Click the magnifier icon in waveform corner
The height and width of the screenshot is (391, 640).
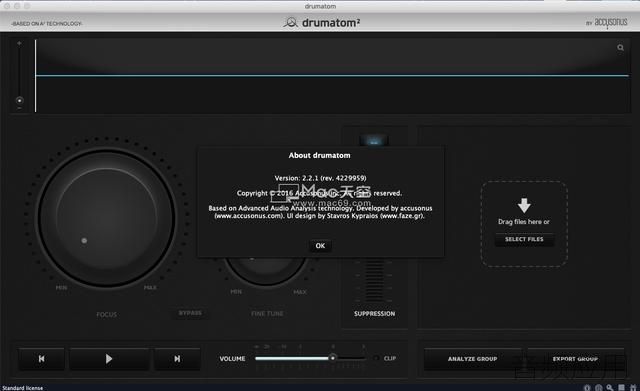tap(620, 48)
